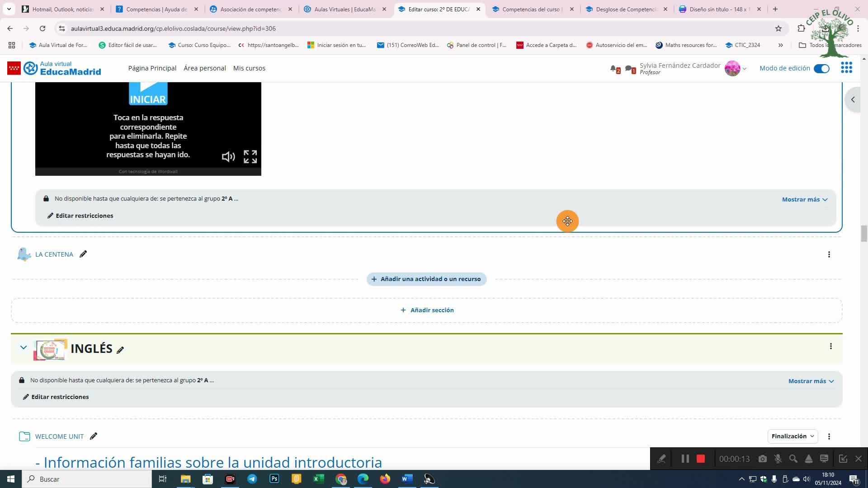Toggle fullscreen on the Wordwall video
Image resolution: width=868 pixels, height=488 pixels.
click(x=250, y=156)
